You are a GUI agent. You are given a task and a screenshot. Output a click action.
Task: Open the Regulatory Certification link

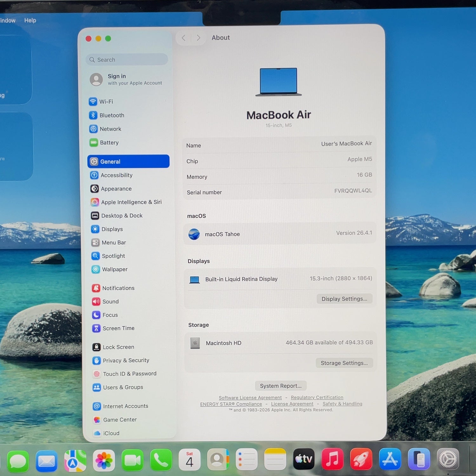[x=317, y=397]
